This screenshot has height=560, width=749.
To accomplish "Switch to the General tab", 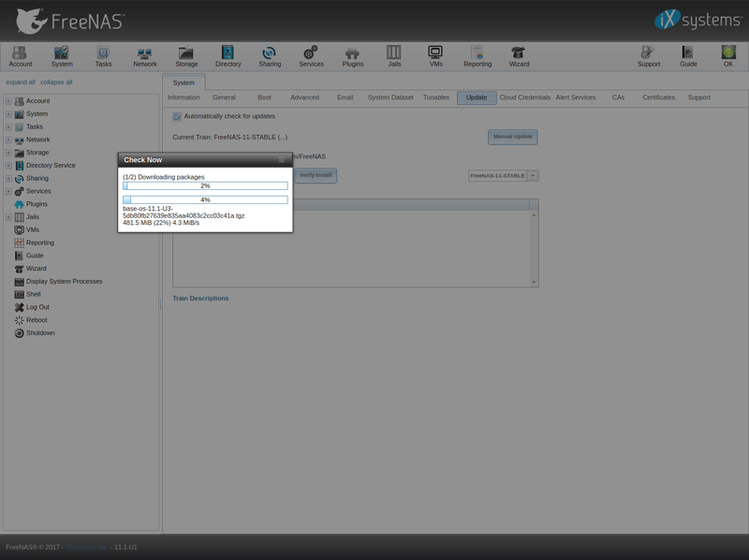I will pos(224,97).
